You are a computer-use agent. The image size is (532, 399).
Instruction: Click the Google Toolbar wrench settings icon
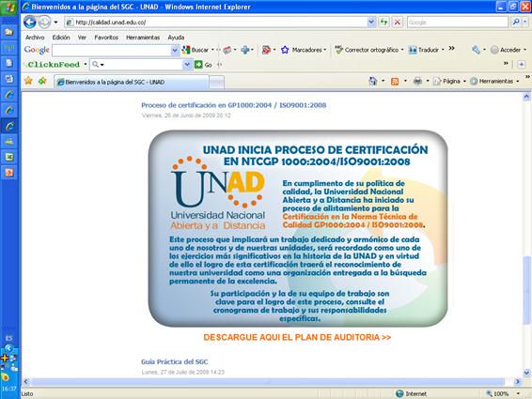pos(476,50)
